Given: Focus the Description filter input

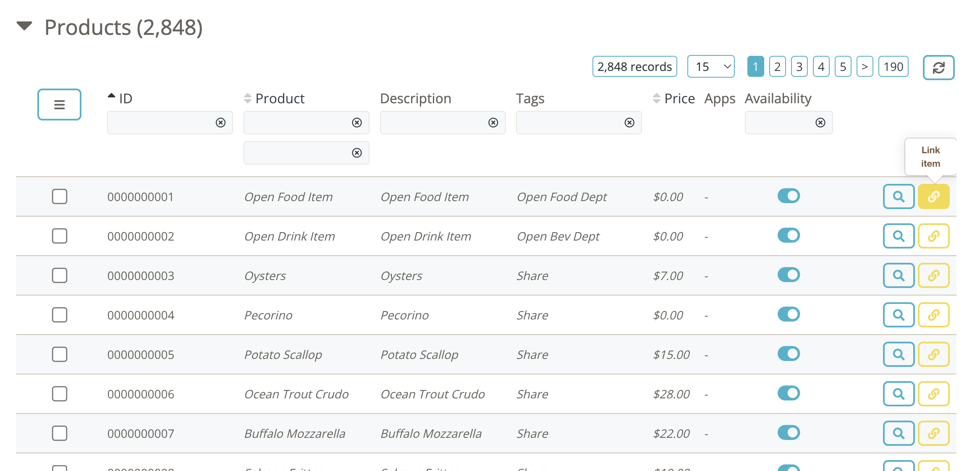Looking at the screenshot, I should tap(443, 123).
